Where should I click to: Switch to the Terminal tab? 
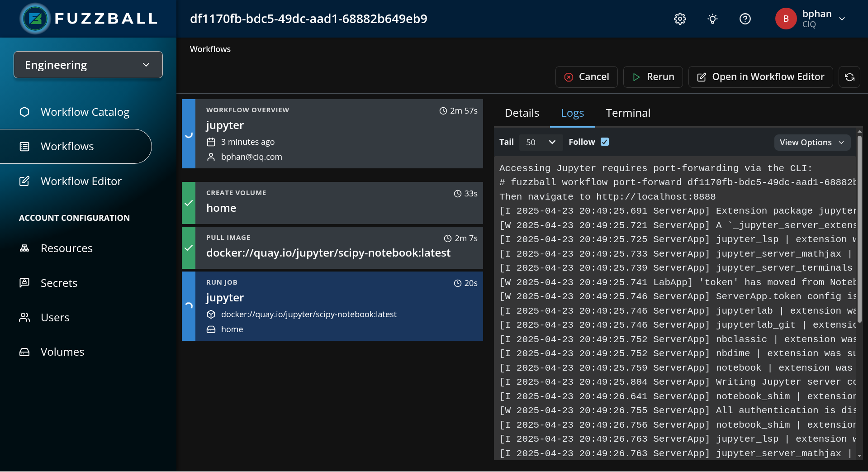click(628, 113)
